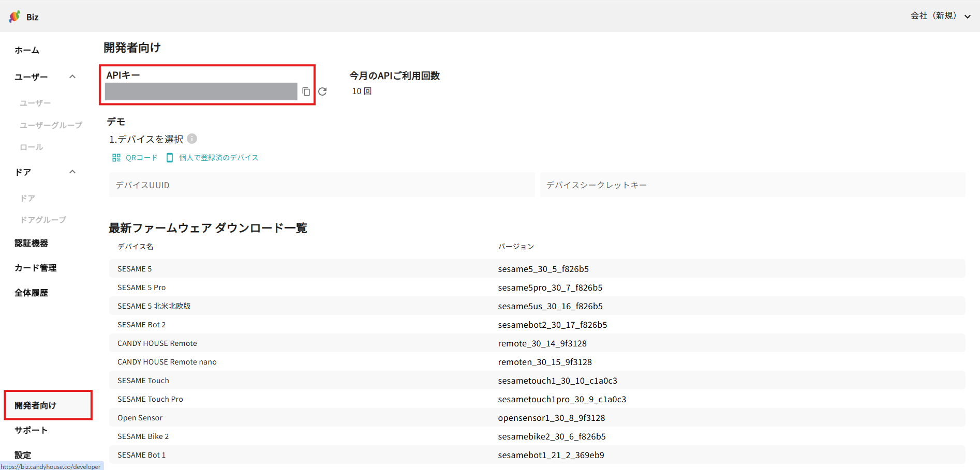Click the Biz logo icon
Viewport: 980px width, 470px height.
click(x=14, y=17)
